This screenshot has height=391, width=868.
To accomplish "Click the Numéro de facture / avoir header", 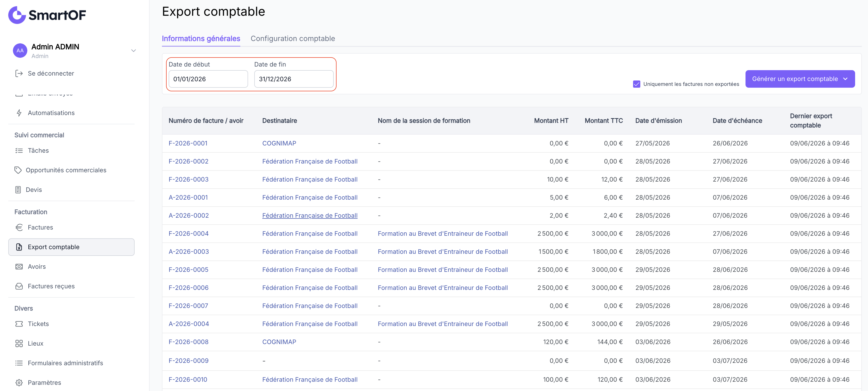I will (206, 121).
